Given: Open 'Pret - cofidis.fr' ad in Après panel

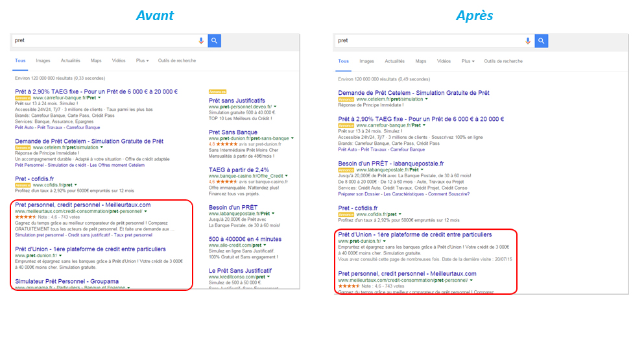Looking at the screenshot, I should coord(358,208).
